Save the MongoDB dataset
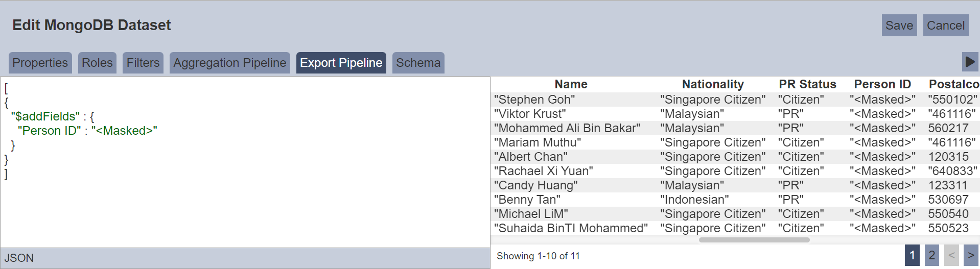Viewport: 980px width, 269px height. coord(899,26)
